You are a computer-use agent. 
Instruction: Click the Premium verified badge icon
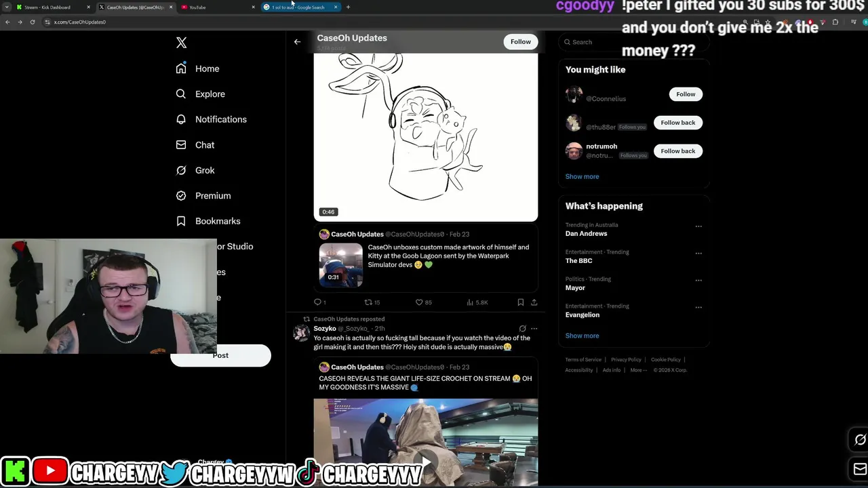tap(181, 196)
